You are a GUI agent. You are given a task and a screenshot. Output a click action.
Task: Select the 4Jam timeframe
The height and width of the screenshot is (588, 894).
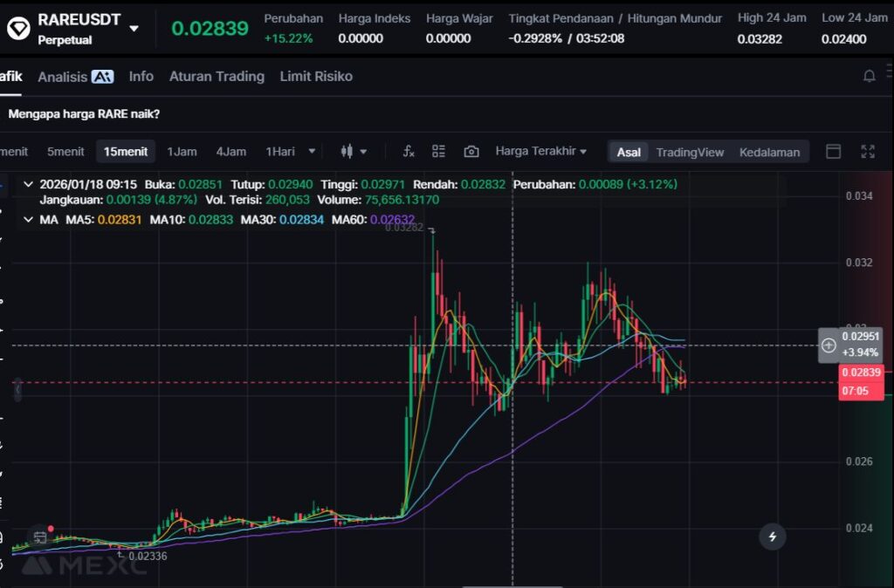[x=231, y=152]
